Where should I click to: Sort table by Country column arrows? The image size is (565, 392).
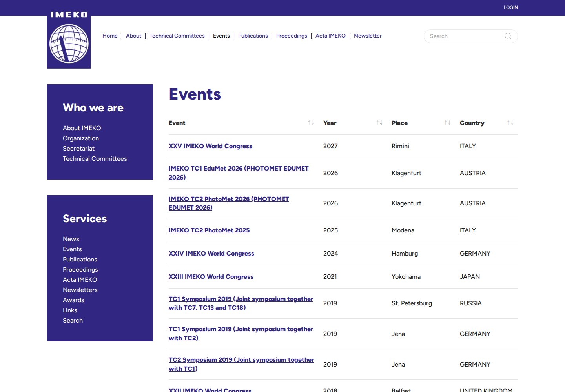[x=510, y=123]
